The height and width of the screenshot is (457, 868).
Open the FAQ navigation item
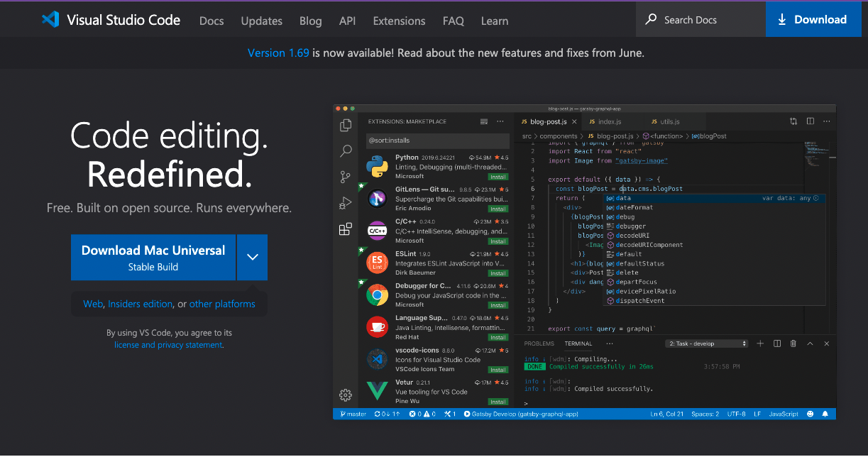pyautogui.click(x=453, y=21)
